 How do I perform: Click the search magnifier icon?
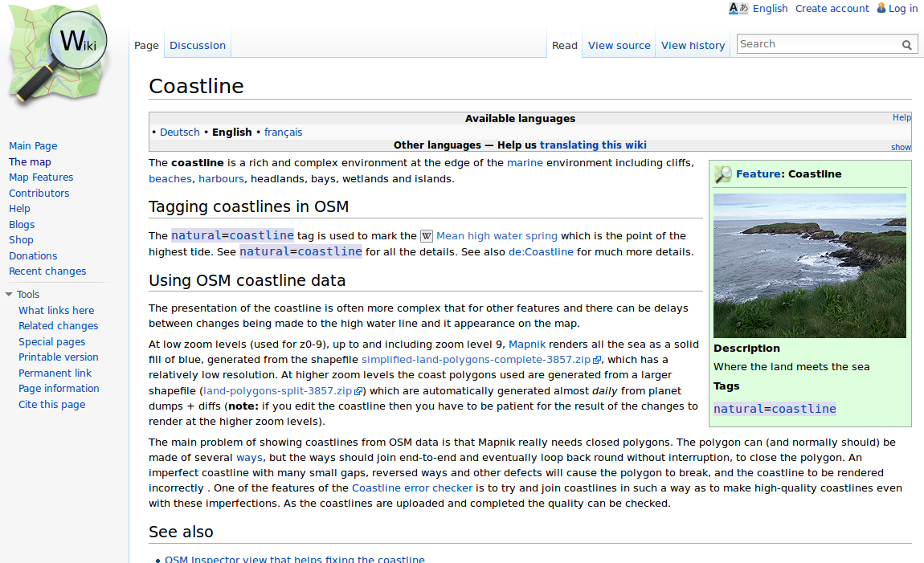coord(906,45)
